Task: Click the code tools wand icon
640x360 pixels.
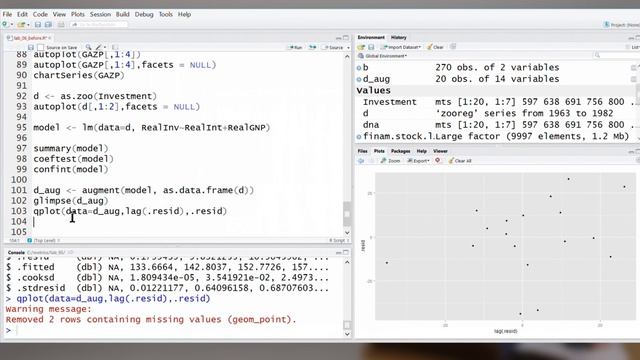Action: 98,47
